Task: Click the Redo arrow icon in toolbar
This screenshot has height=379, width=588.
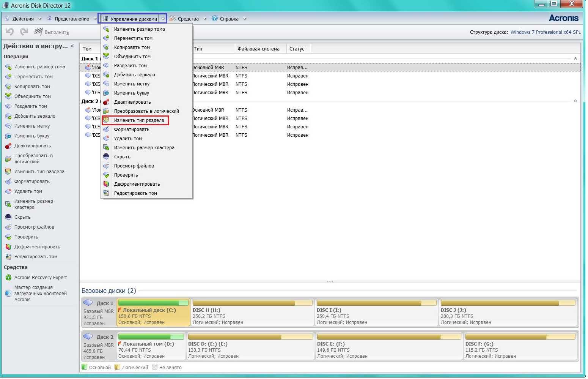Action: tap(24, 32)
